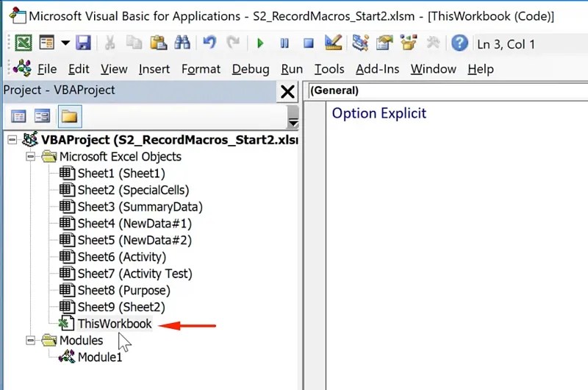588x390 pixels.
Task: Select Sheet3 (SummaryData) in project tree
Action: (x=140, y=207)
